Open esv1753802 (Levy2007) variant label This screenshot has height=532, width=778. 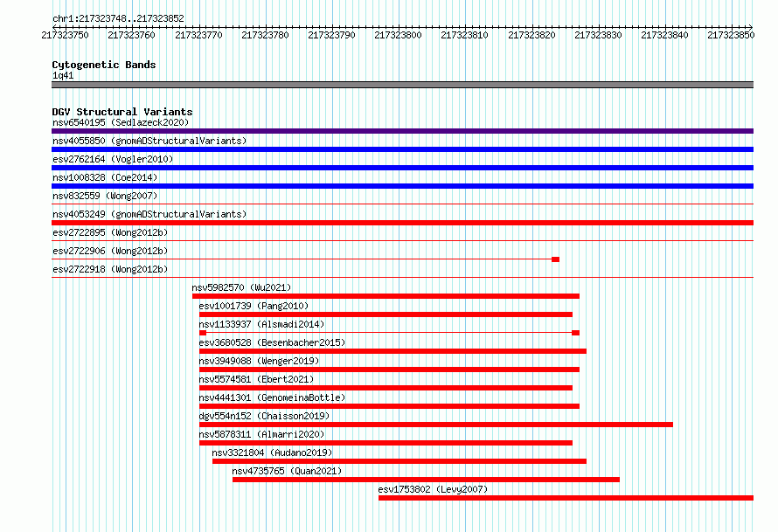433,489
